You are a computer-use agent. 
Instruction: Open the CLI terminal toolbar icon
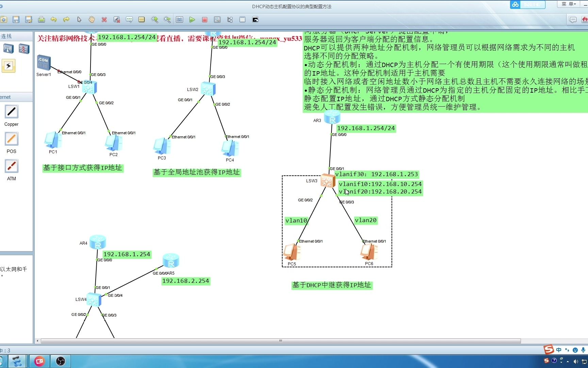(255, 19)
